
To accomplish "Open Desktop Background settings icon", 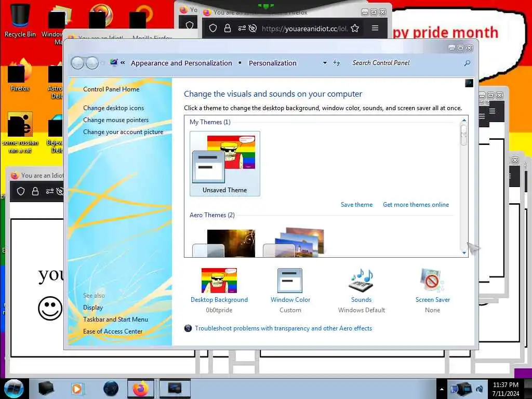I will pyautogui.click(x=219, y=281).
